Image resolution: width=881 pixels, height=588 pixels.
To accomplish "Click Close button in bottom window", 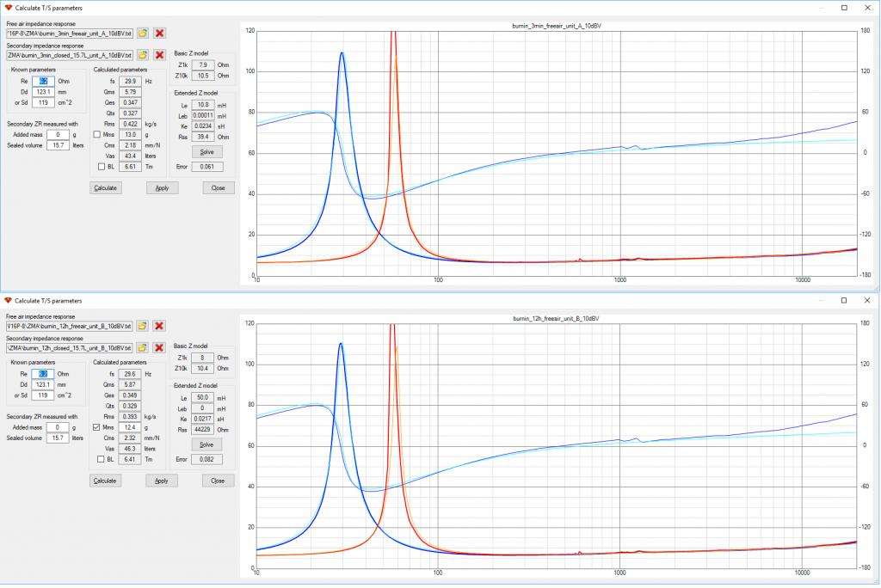I will 218,481.
